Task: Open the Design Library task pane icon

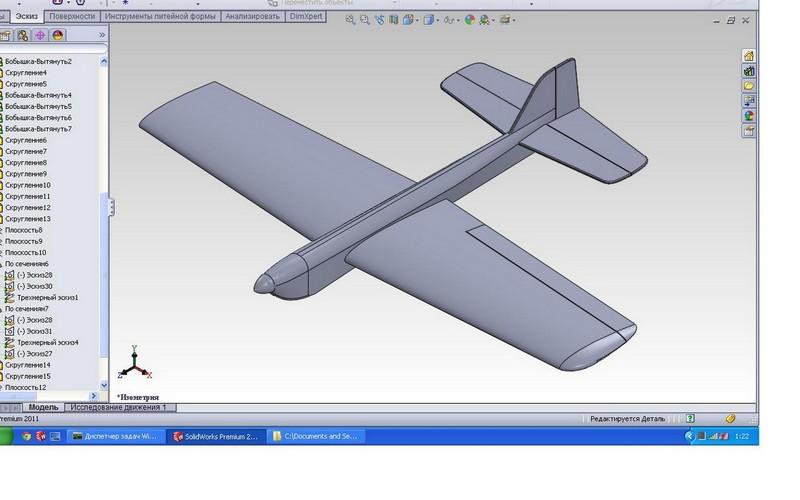Action: 748,71
